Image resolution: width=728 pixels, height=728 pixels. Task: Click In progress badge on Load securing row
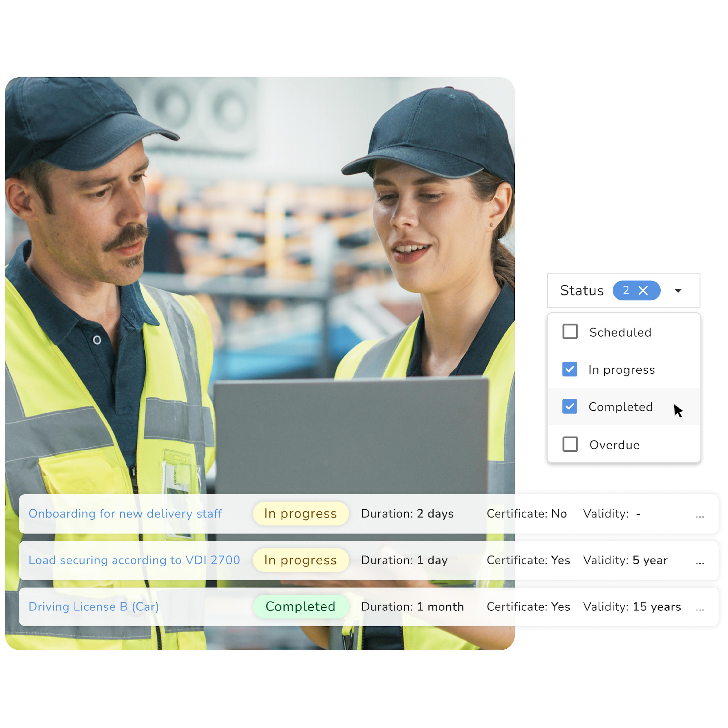point(300,560)
